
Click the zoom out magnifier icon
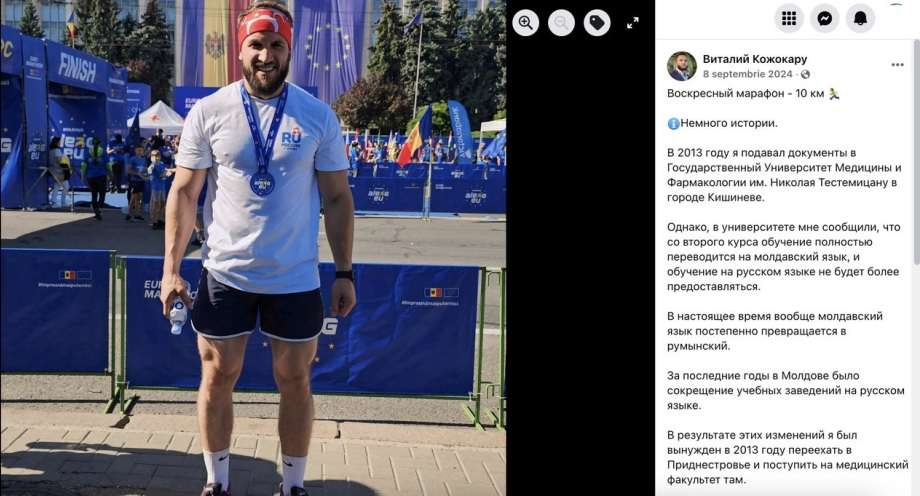561,23
